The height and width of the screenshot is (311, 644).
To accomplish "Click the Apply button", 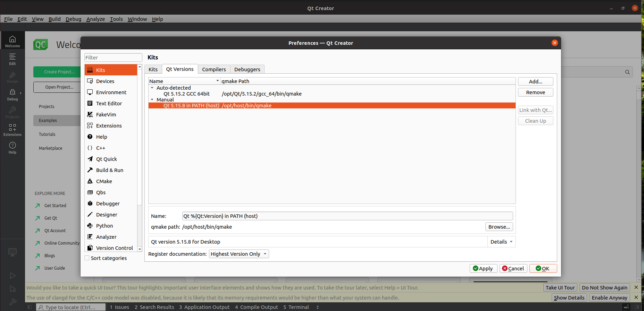I will tap(483, 269).
